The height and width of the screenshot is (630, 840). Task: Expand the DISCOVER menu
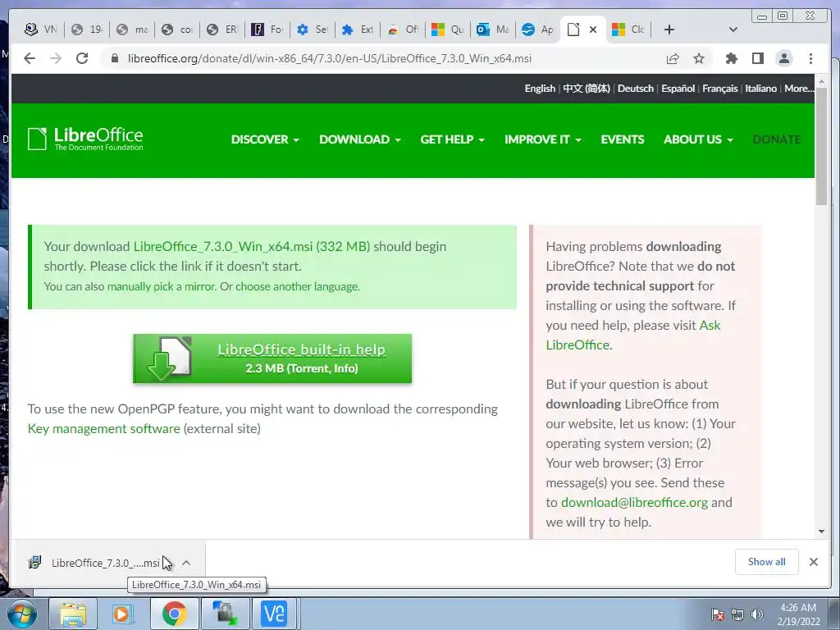coord(265,139)
